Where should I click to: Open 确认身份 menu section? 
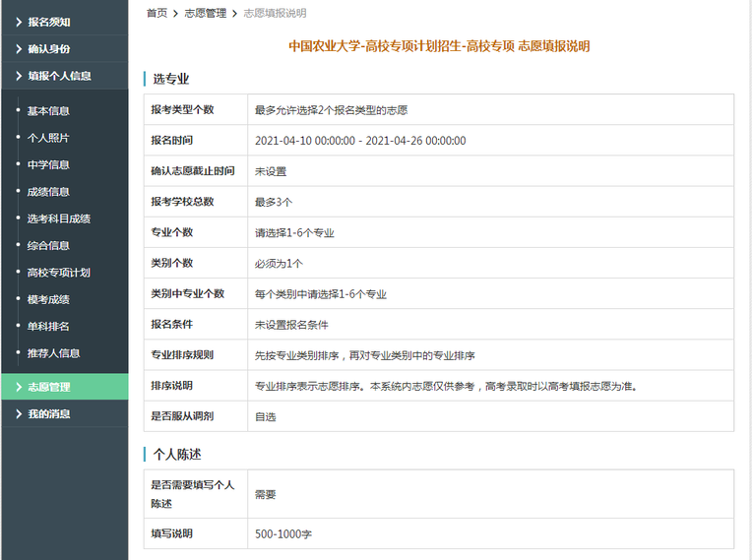point(65,49)
